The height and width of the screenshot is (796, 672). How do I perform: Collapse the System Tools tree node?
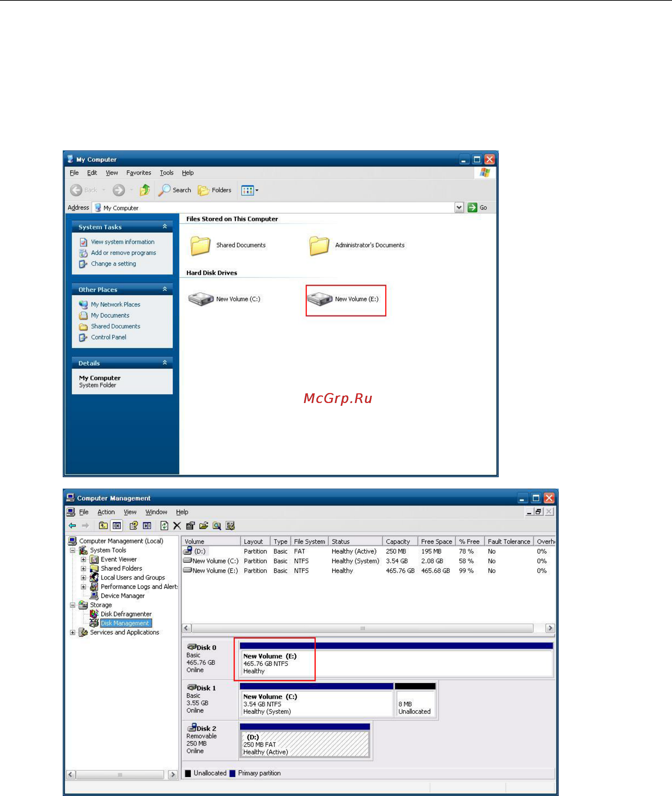pos(72,550)
